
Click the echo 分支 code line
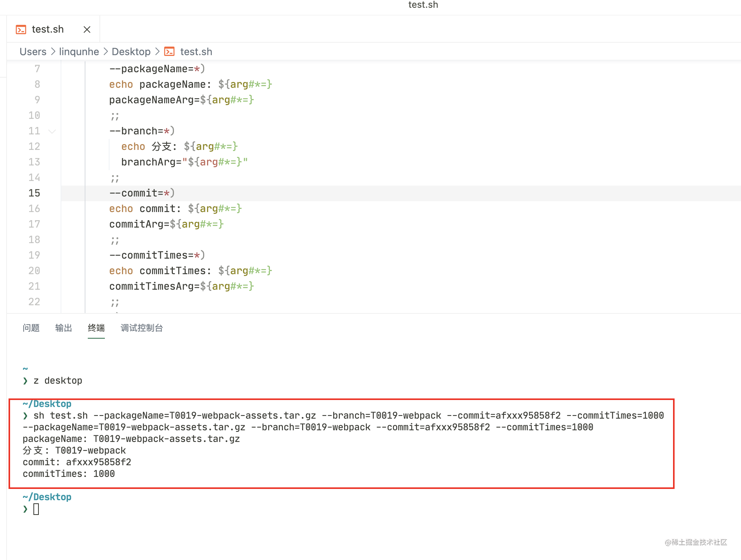(x=179, y=146)
